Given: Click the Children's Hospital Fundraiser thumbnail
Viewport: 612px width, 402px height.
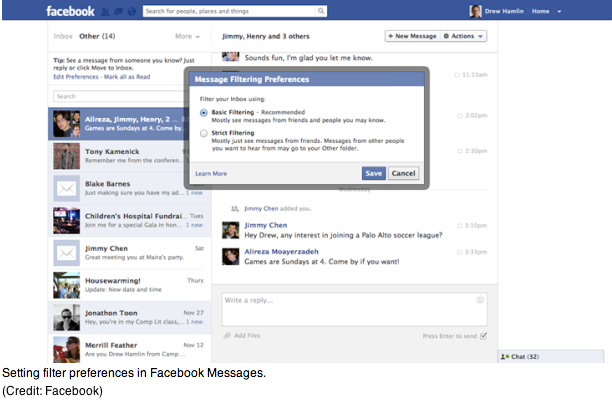Looking at the screenshot, I should click(66, 221).
